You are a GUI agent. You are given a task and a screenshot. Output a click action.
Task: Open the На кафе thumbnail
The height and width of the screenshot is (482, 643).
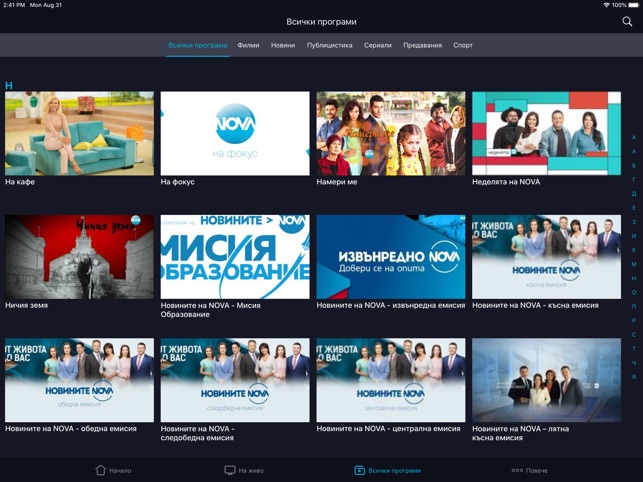(x=80, y=133)
